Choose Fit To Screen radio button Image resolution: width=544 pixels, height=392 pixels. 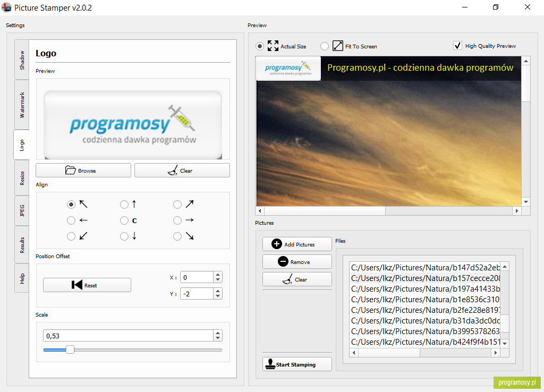tap(325, 46)
